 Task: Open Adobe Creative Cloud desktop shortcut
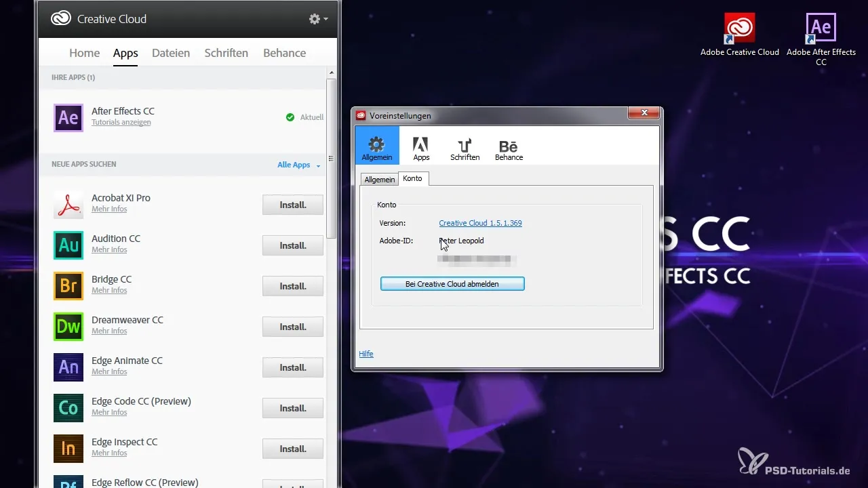click(x=739, y=35)
